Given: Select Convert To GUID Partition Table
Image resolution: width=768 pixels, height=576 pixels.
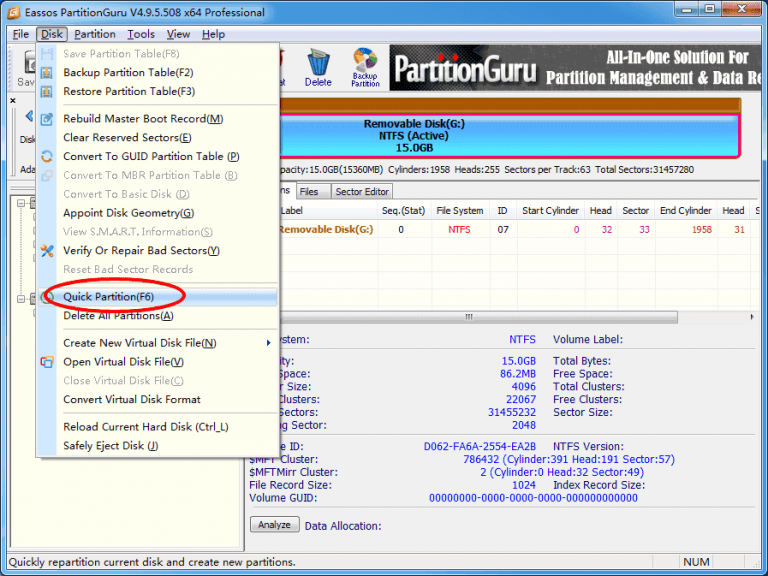Looking at the screenshot, I should point(157,156).
